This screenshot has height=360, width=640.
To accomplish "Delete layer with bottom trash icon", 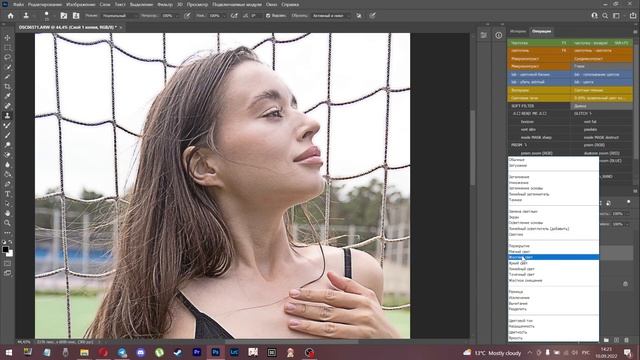I will 626,340.
